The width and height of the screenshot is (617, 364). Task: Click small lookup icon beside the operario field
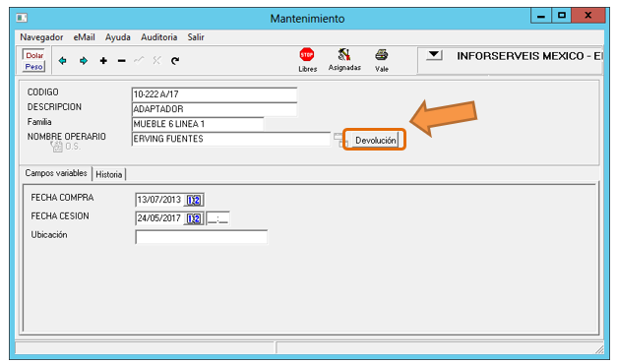(339, 140)
